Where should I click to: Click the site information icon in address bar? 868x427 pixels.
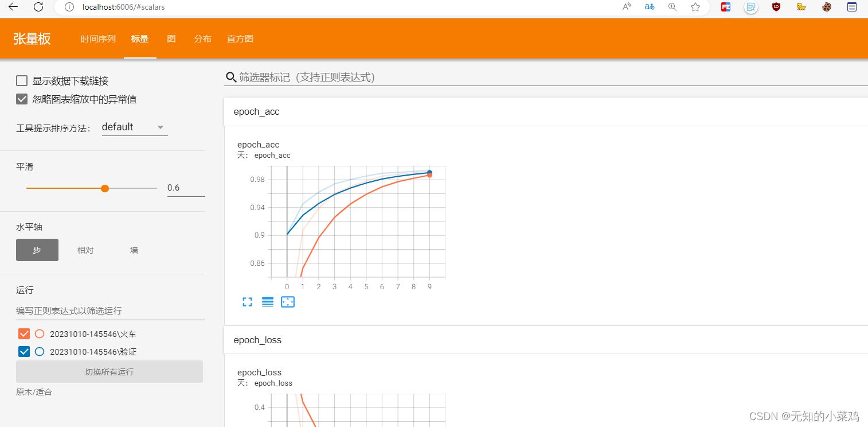[69, 7]
